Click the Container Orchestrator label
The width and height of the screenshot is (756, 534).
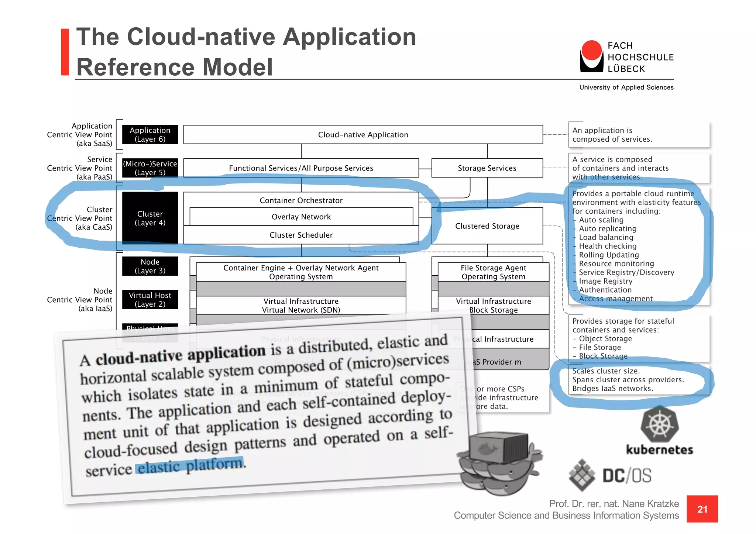click(x=301, y=200)
